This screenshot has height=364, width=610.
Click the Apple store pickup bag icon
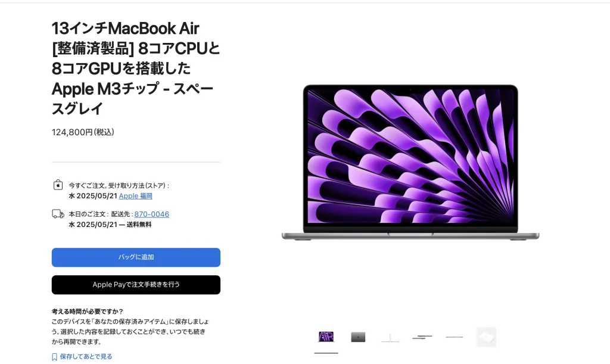click(x=58, y=185)
